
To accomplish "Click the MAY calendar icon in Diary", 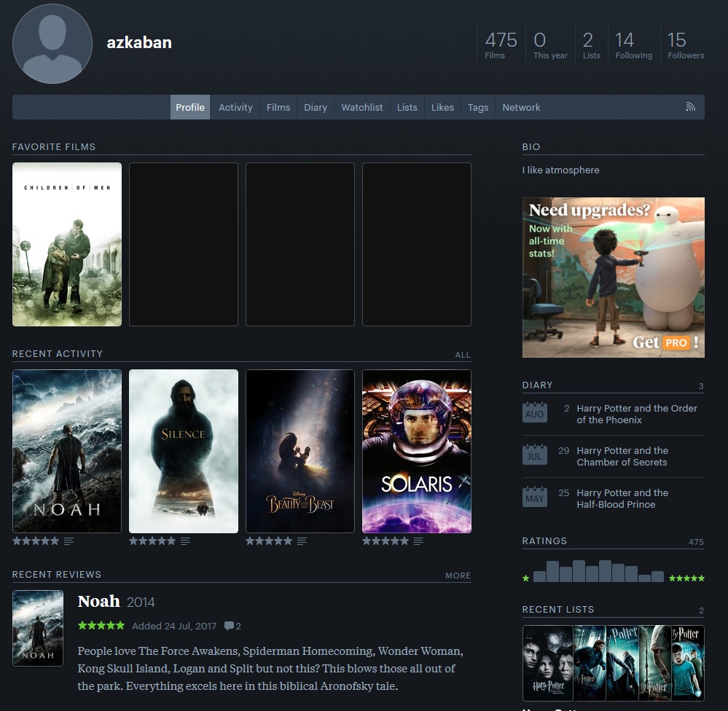I will click(534, 497).
